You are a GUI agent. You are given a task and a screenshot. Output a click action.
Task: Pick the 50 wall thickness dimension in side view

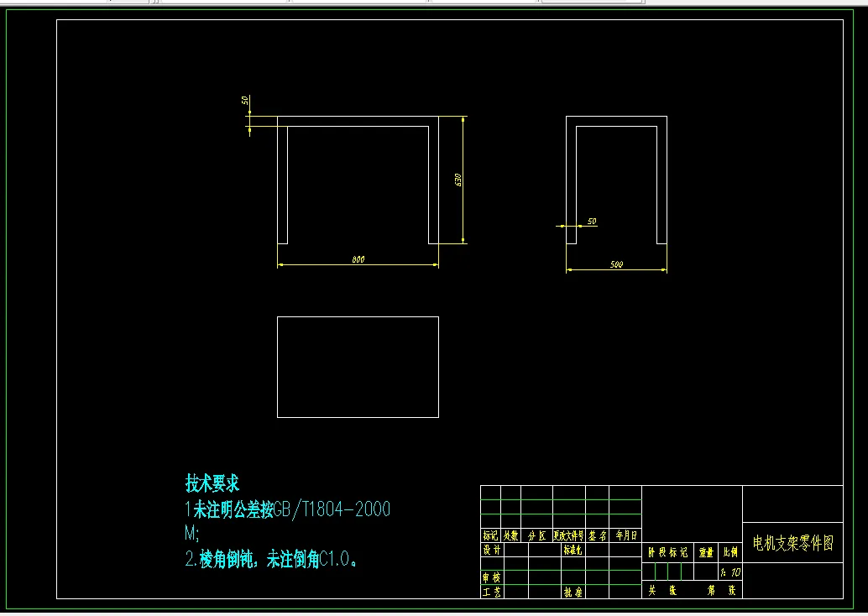pyautogui.click(x=592, y=222)
